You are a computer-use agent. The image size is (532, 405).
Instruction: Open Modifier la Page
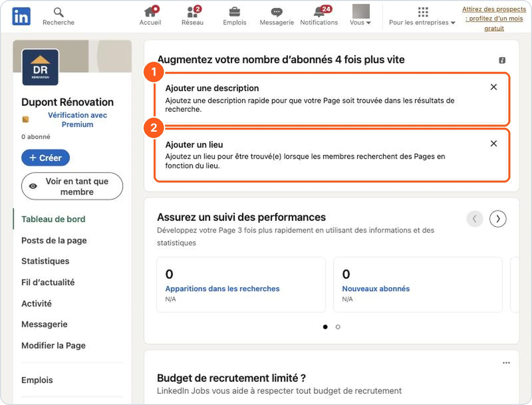pos(53,345)
